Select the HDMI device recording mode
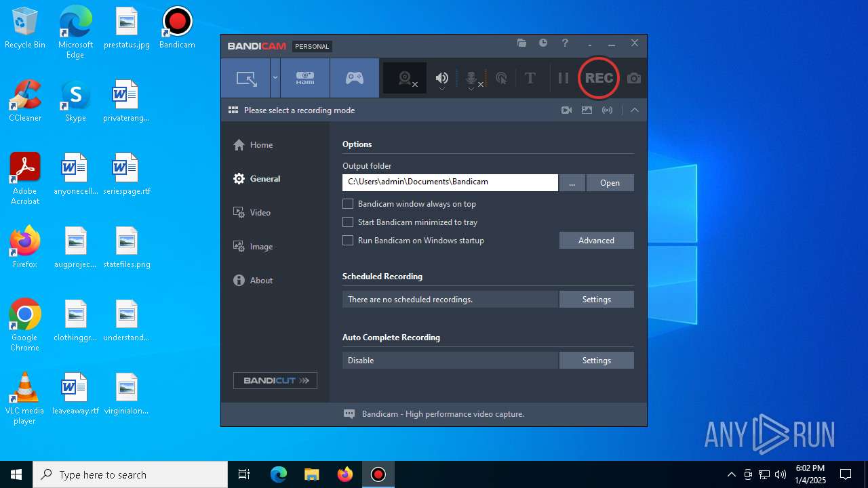The width and height of the screenshot is (868, 488). pyautogui.click(x=305, y=78)
